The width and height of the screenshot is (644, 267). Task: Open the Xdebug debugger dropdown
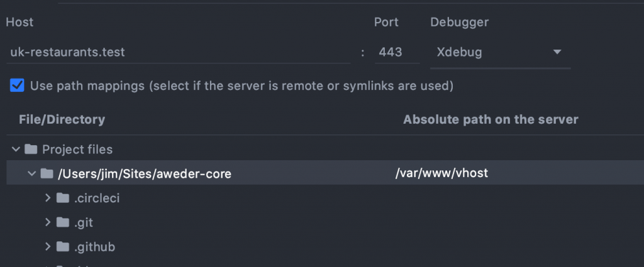tap(500, 53)
